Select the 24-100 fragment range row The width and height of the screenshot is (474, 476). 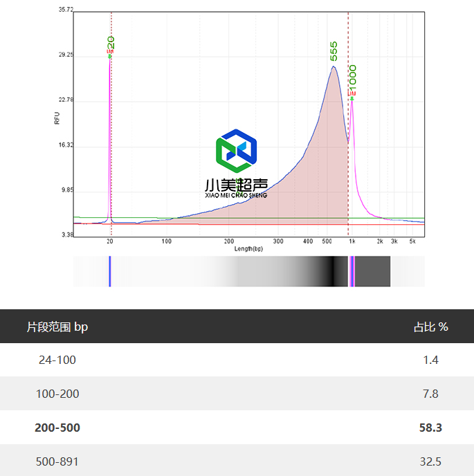tap(57, 360)
